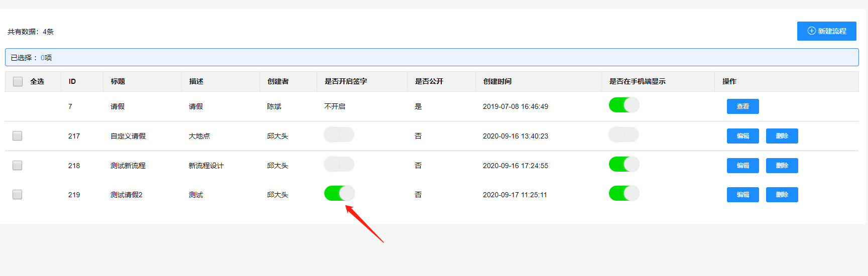Click 编辑 for row ID 217
The image size is (868, 276).
(742, 136)
